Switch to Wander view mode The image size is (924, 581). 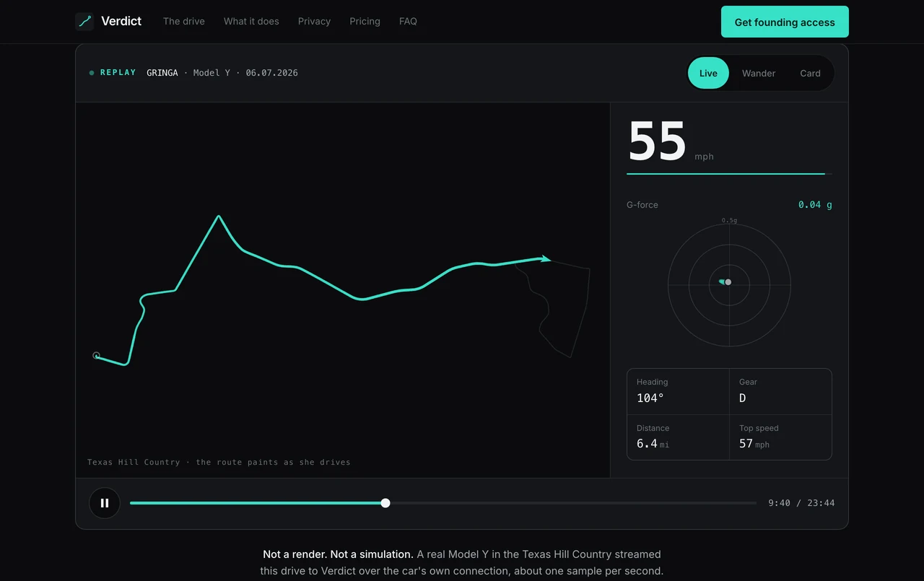coord(759,73)
